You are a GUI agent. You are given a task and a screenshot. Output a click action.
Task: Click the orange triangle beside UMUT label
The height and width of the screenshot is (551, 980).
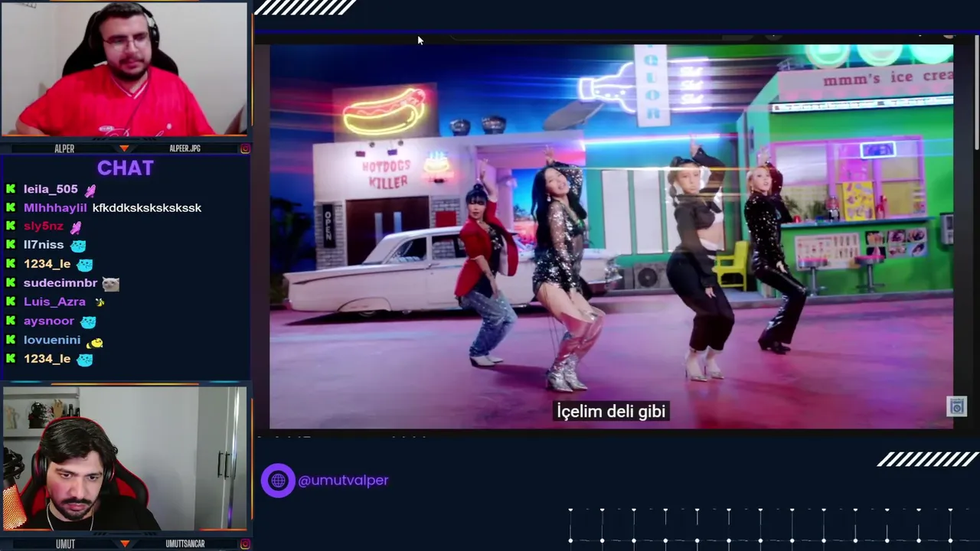coord(125,543)
